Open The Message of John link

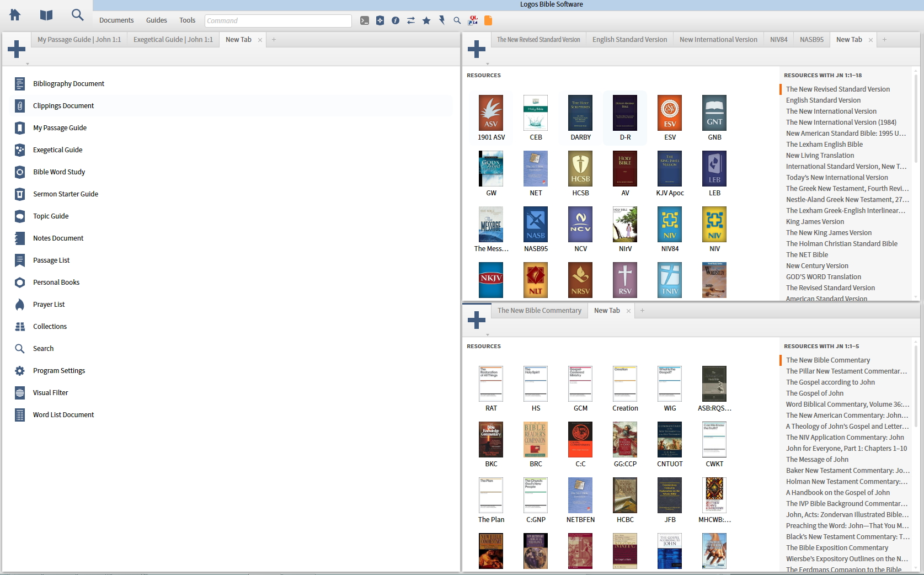817,460
